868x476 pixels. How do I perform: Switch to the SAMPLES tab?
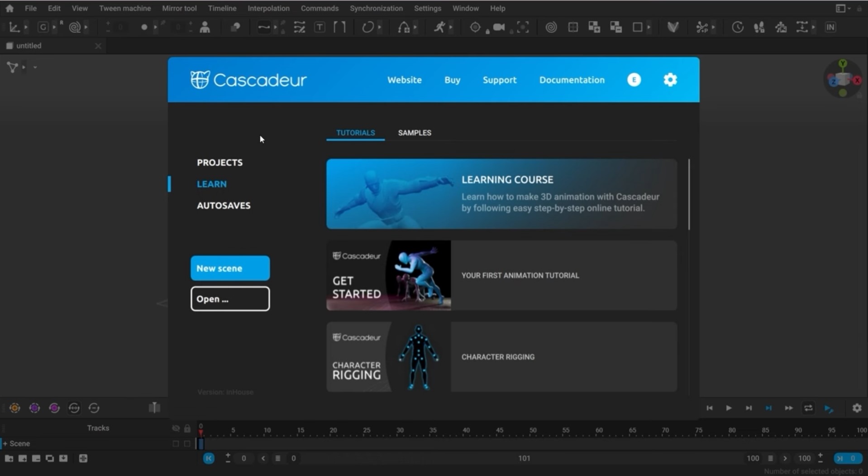(415, 133)
